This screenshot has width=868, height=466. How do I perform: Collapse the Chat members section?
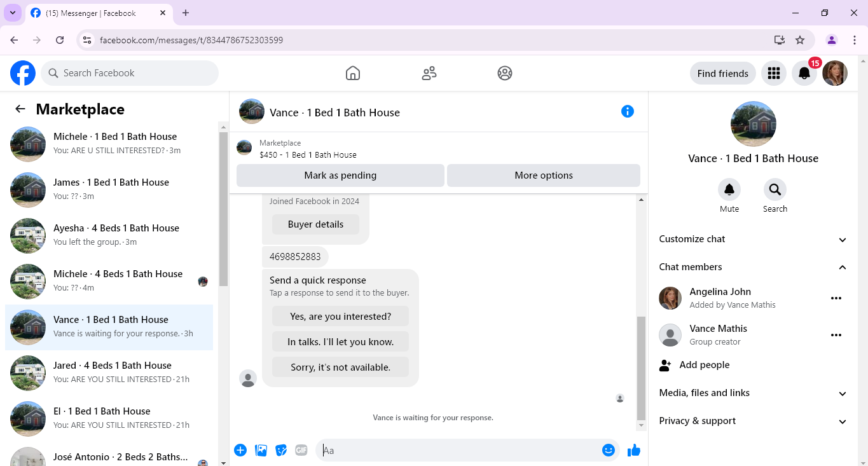(x=754, y=267)
